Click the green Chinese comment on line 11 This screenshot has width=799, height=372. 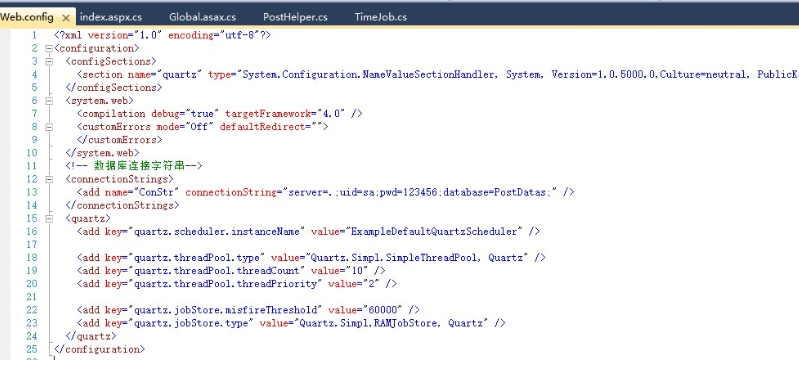[x=134, y=166]
